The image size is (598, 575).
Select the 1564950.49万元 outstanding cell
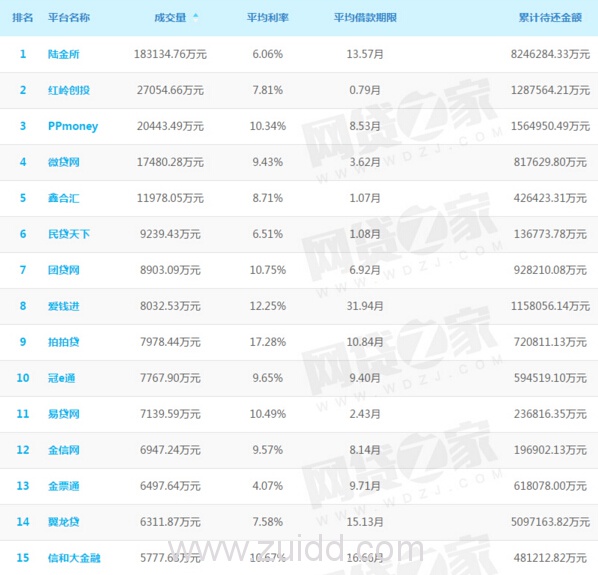pos(550,126)
